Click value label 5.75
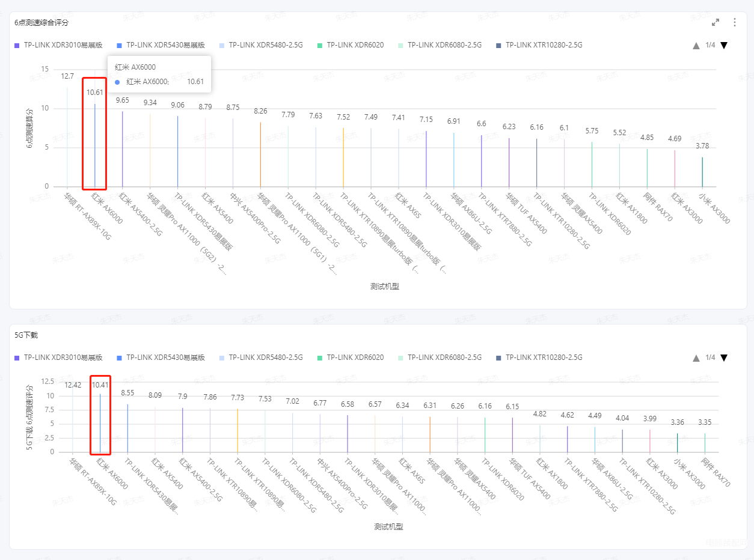 [592, 131]
